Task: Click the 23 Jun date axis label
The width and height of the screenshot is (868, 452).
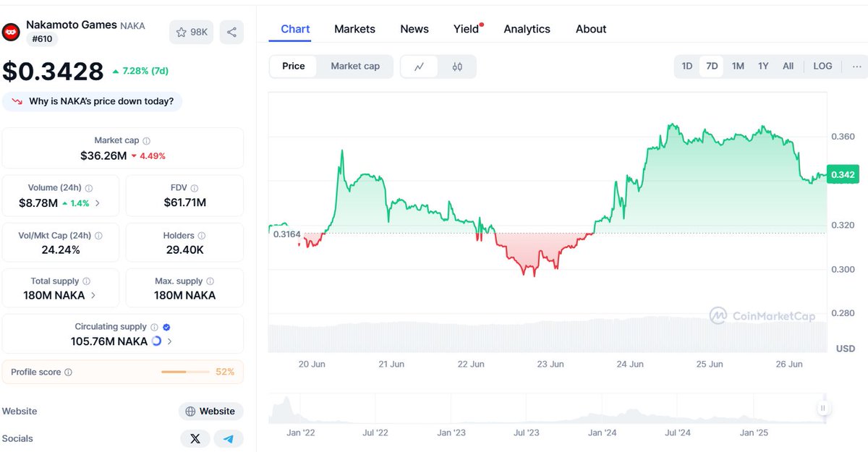Action: point(550,364)
